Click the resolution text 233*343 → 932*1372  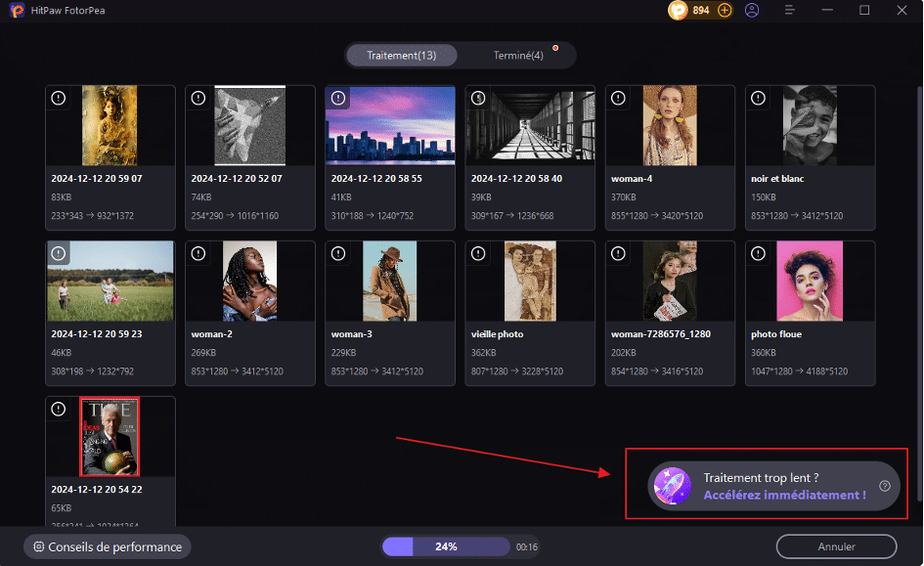point(93,216)
